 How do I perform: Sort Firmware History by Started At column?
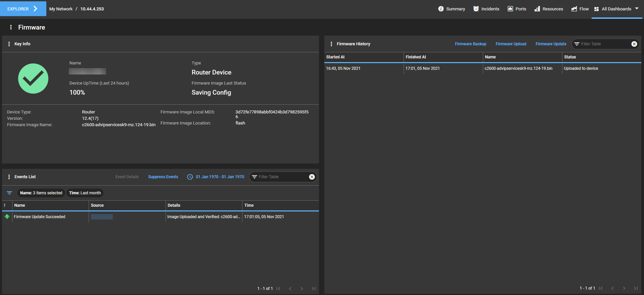click(x=364, y=57)
